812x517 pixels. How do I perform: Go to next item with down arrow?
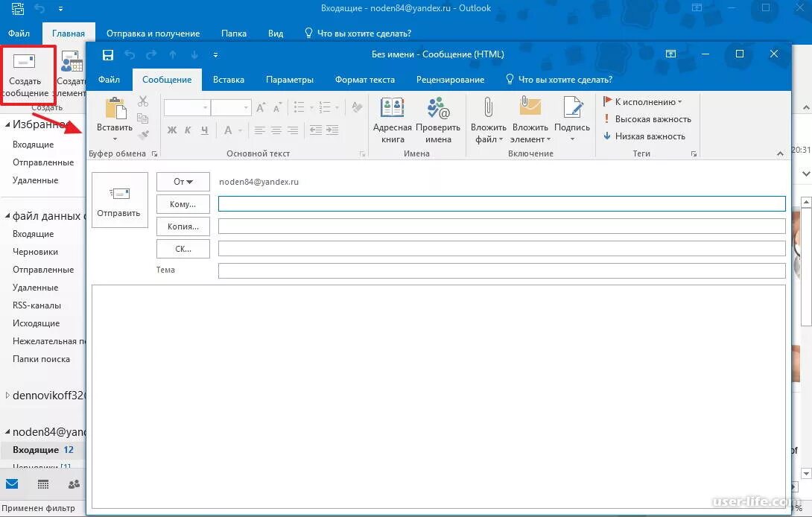click(194, 55)
